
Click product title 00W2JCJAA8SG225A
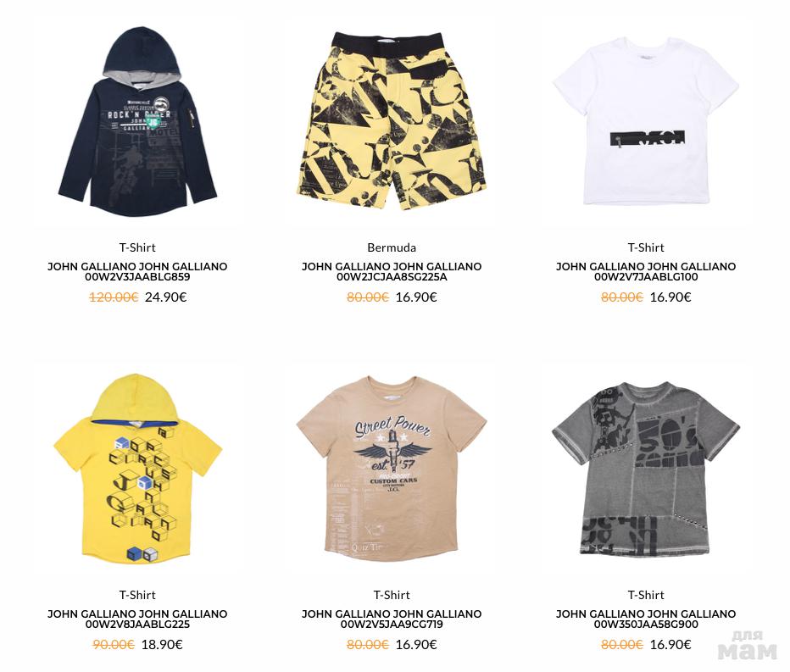point(392,271)
